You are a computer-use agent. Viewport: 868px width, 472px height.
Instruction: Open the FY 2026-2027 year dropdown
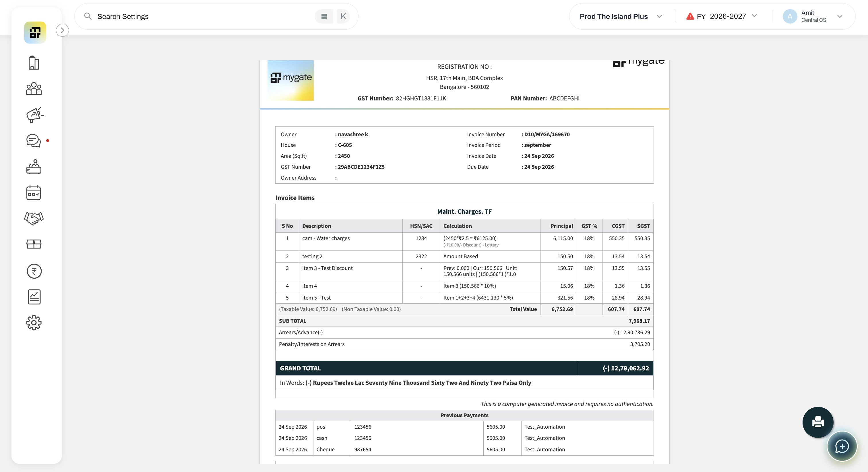722,17
